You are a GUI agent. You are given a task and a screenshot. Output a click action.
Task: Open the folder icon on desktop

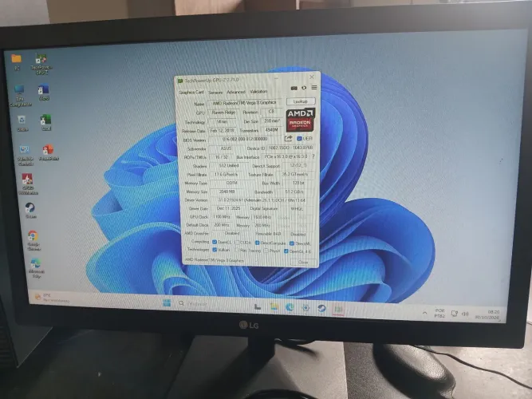pyautogui.click(x=16, y=61)
